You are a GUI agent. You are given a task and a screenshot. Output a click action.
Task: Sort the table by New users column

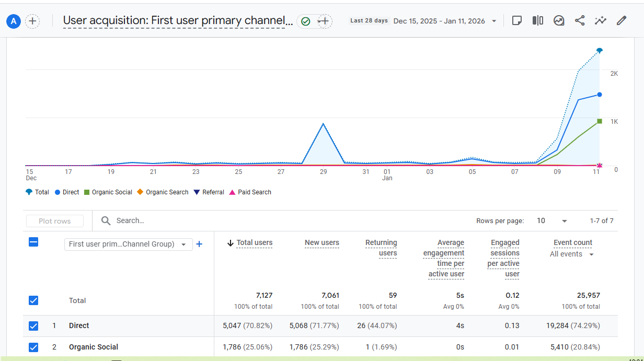click(322, 242)
